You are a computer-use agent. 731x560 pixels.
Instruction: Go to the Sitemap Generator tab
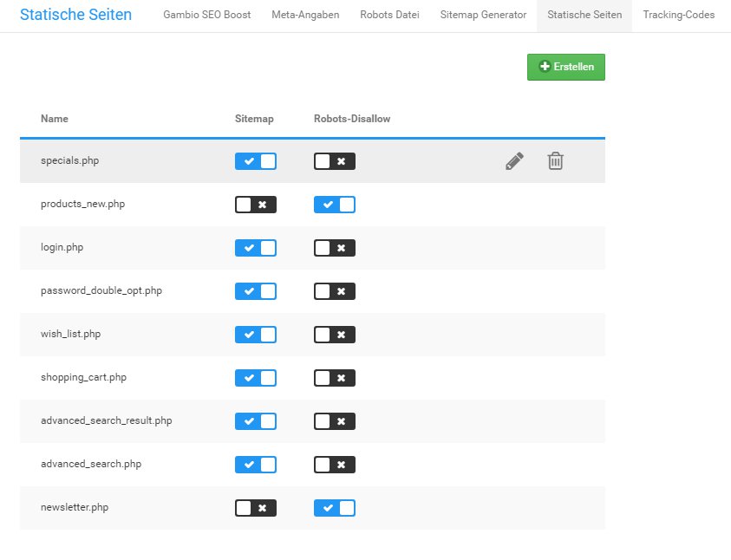click(483, 16)
